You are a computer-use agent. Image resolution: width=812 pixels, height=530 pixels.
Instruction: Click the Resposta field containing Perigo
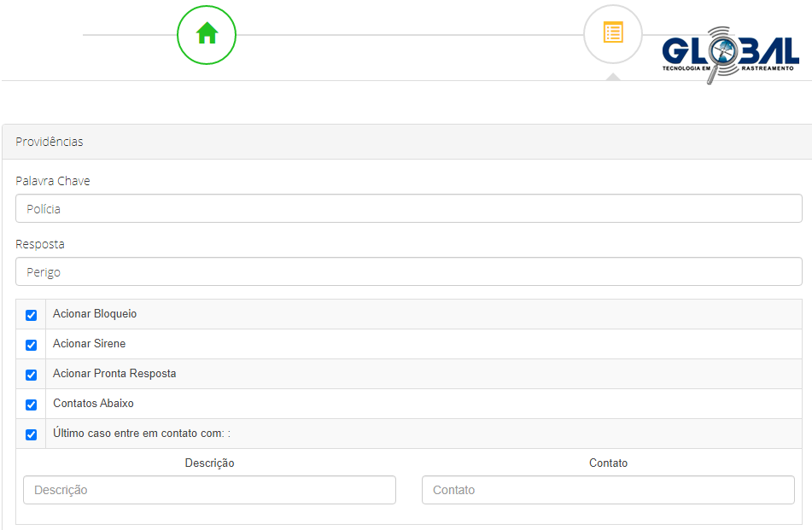click(x=408, y=271)
